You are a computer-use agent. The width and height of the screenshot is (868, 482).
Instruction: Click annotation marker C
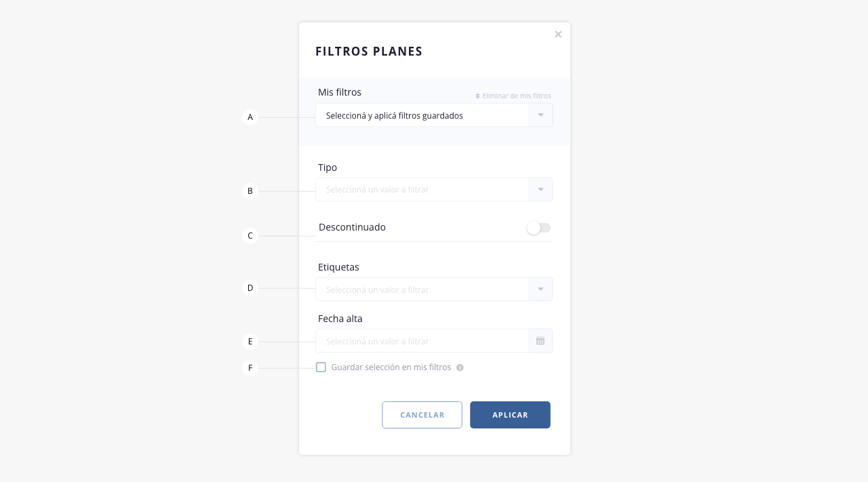250,236
